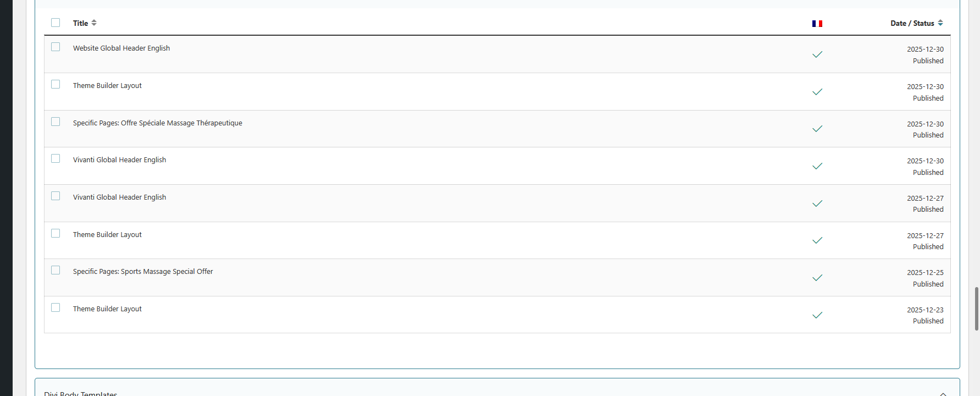Check the Offre Spéciale Massage Thérapeutique row
The image size is (980, 396).
coord(56,122)
